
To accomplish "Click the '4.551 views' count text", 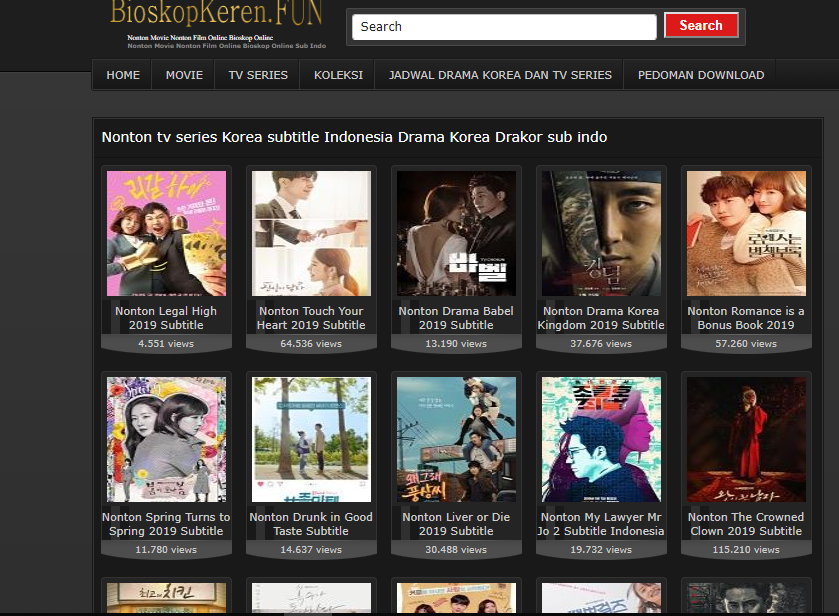I will [166, 344].
